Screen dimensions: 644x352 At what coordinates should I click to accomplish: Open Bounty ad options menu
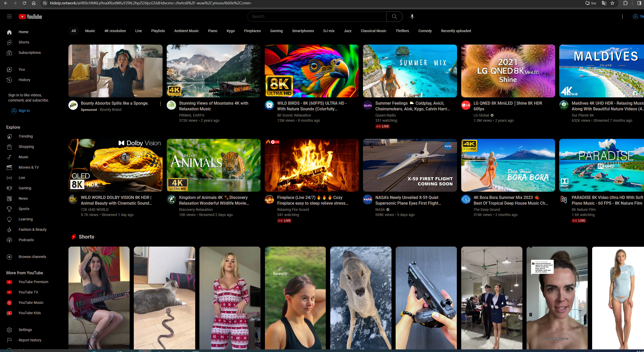coord(160,104)
